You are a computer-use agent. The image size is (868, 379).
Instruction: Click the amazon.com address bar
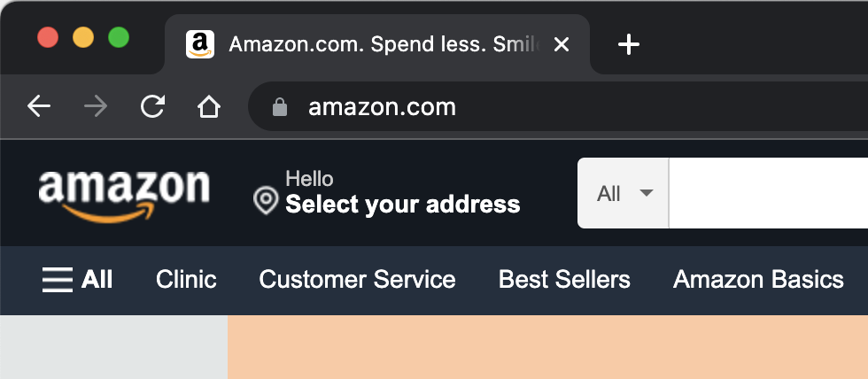558,107
